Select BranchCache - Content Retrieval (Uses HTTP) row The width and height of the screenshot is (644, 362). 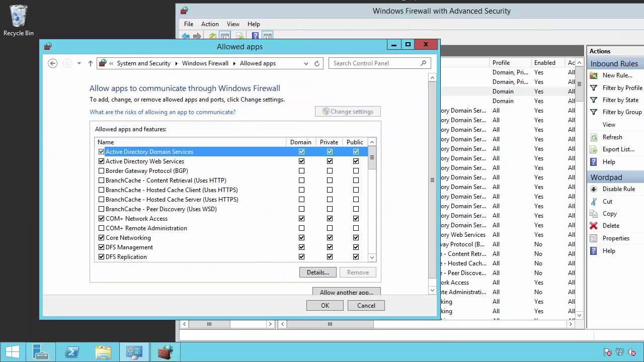click(x=231, y=180)
